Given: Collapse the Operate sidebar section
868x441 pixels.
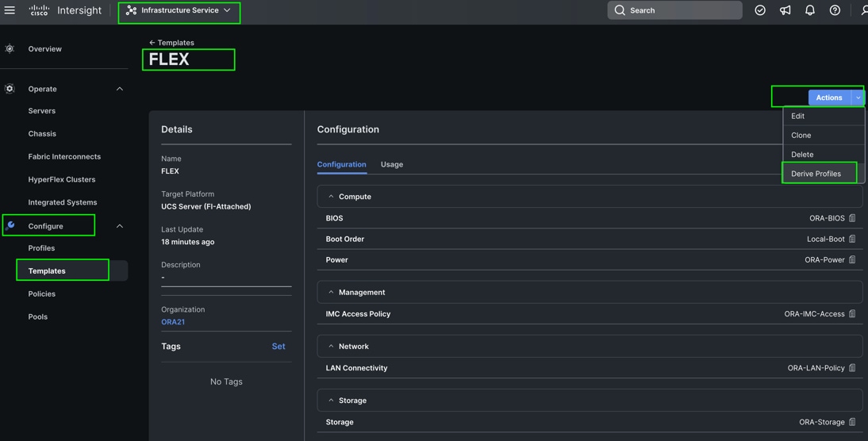Looking at the screenshot, I should tap(120, 89).
